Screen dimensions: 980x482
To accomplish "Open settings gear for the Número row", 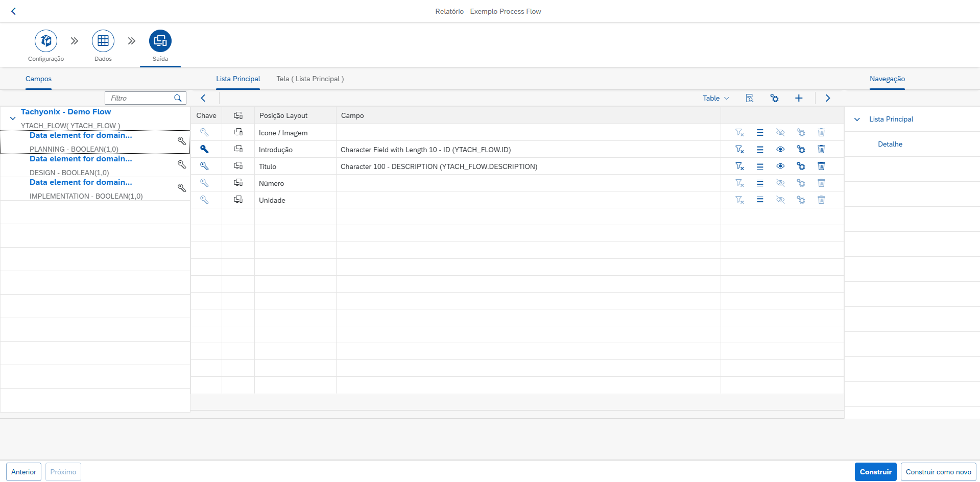I will (x=801, y=183).
